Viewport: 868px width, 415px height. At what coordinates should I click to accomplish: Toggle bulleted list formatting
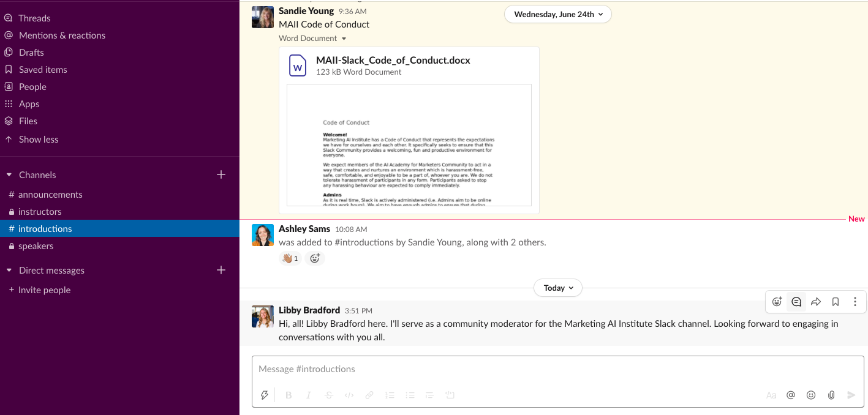coord(410,395)
